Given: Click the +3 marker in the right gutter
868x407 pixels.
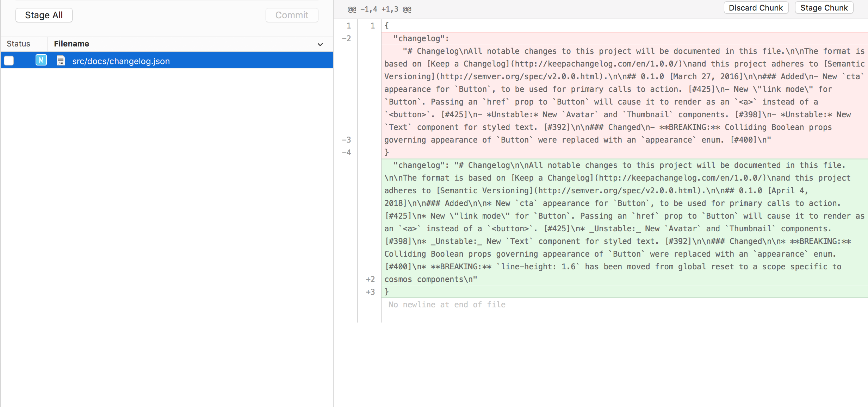Looking at the screenshot, I should click(x=370, y=292).
